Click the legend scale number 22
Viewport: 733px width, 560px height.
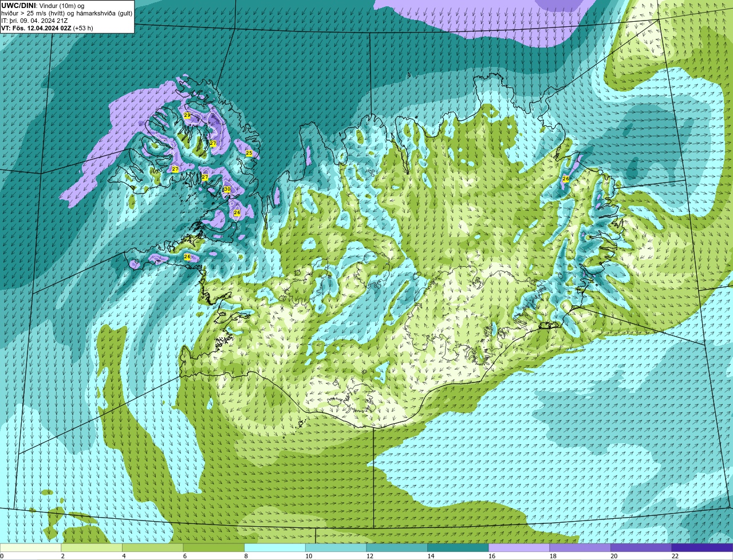coord(675,556)
